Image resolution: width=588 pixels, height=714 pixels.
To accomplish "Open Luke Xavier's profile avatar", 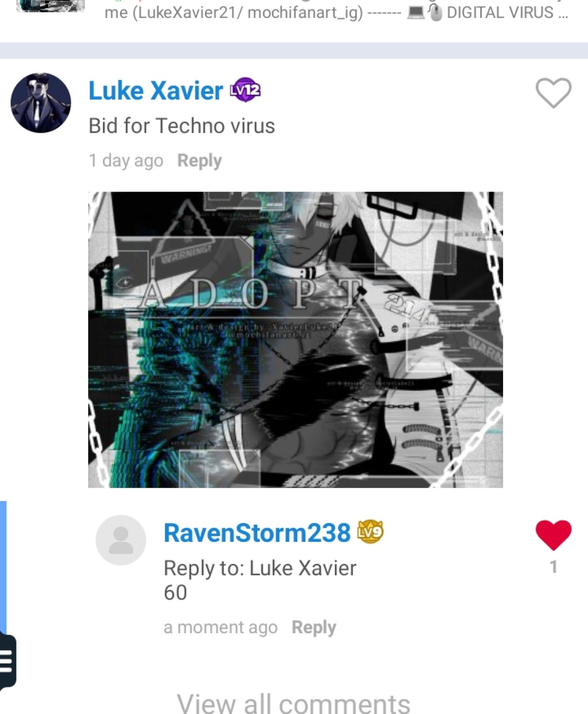I will coord(41,103).
